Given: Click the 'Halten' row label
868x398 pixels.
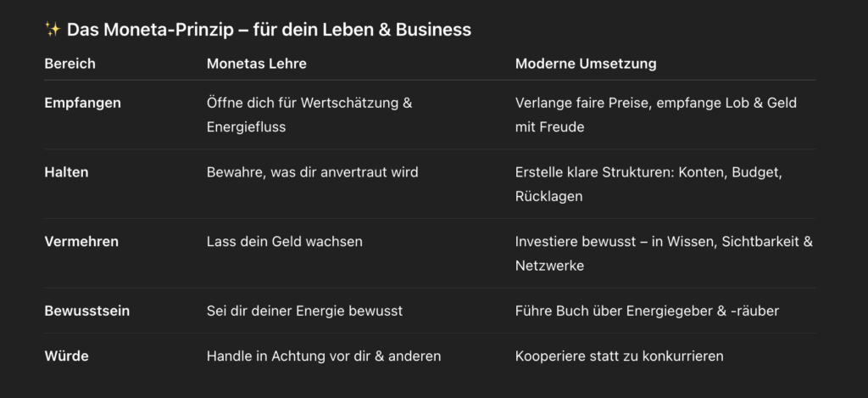Looking at the screenshot, I should tap(66, 172).
